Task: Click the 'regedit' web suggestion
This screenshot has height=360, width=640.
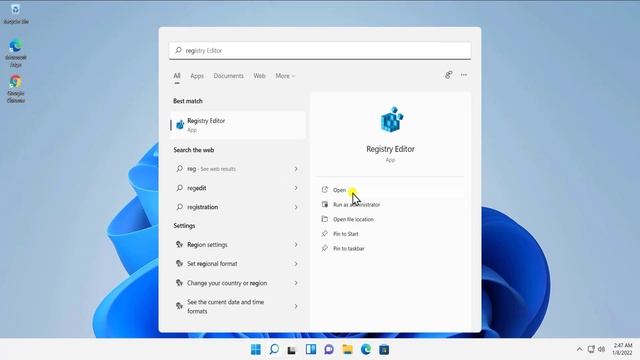Action: [238, 188]
